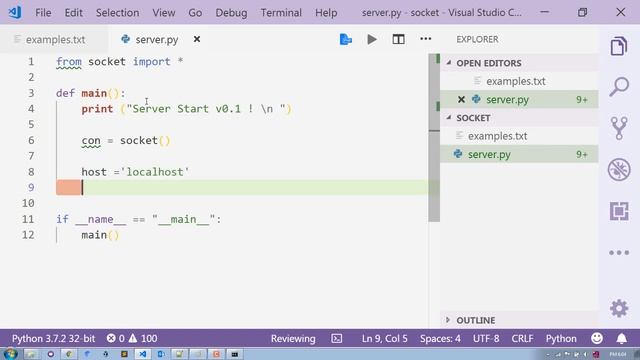Screen dimensions: 640x360
Task: Switch to server.py editor tab
Action: pyautogui.click(x=157, y=40)
